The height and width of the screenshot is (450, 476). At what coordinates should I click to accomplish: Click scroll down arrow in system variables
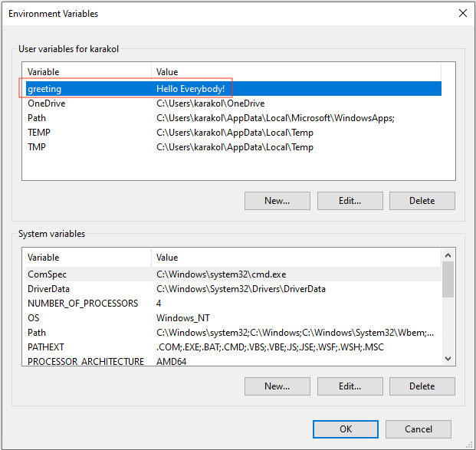[x=448, y=359]
